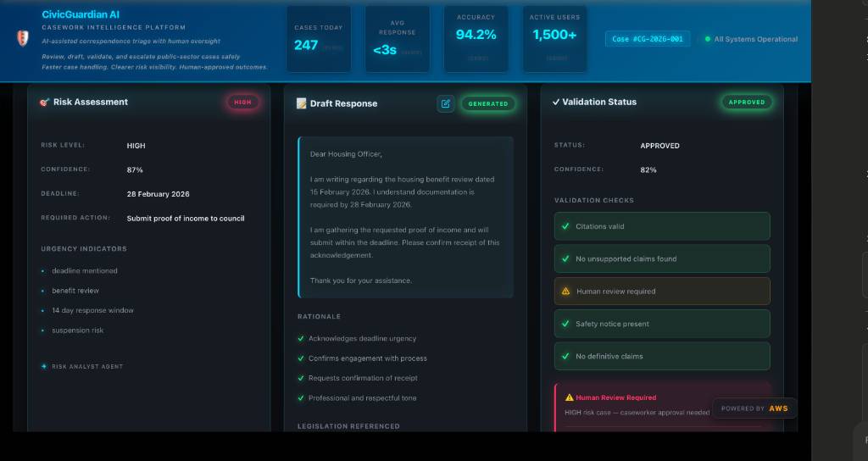Click the check icon beside Acknowledges deadline urgency
868x461 pixels.
[301, 339]
